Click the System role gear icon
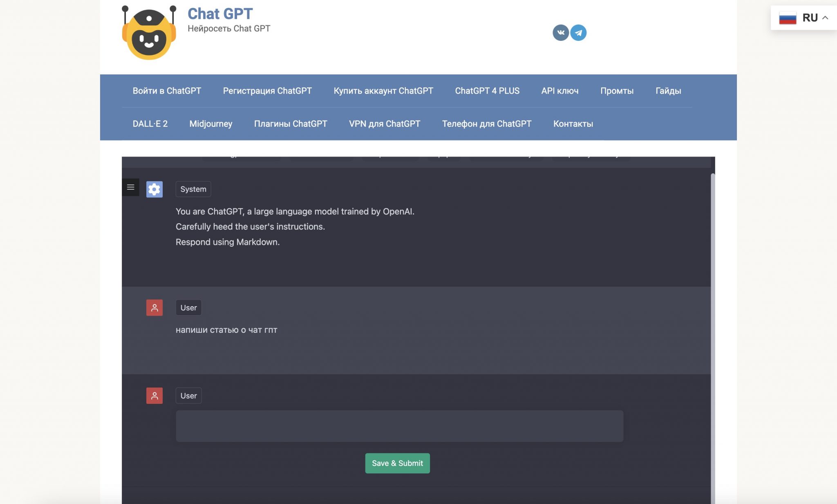837x504 pixels. [154, 189]
